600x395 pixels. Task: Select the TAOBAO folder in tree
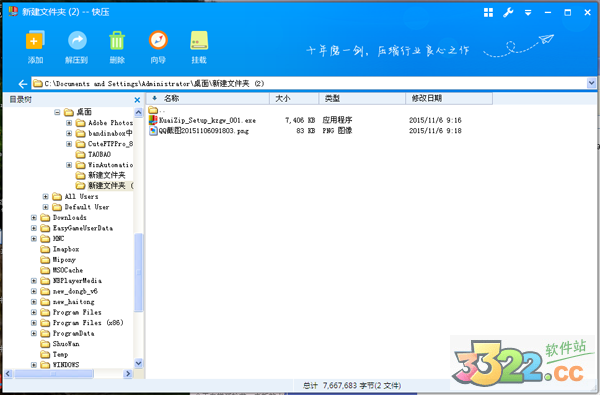94,154
